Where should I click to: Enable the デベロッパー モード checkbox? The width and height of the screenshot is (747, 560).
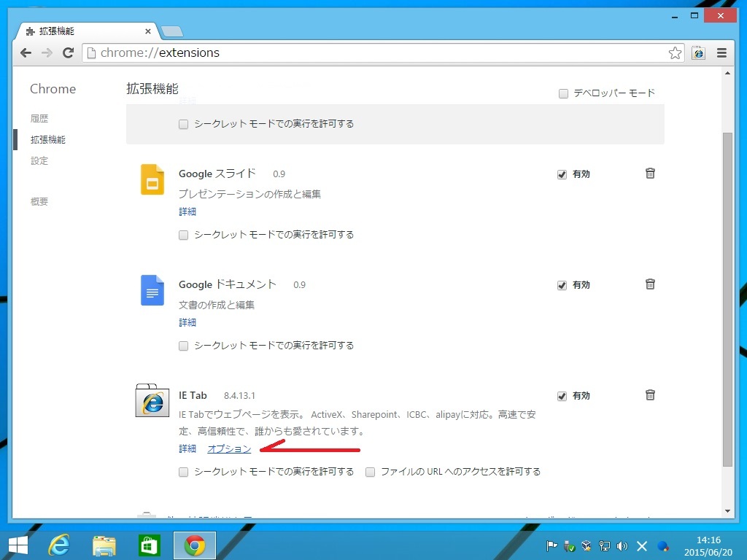(563, 93)
